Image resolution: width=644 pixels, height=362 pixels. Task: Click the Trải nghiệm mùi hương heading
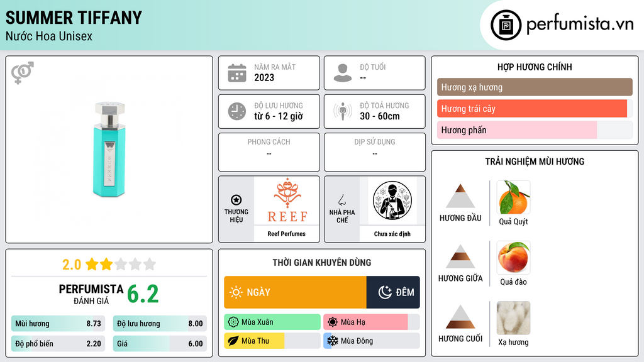point(535,162)
